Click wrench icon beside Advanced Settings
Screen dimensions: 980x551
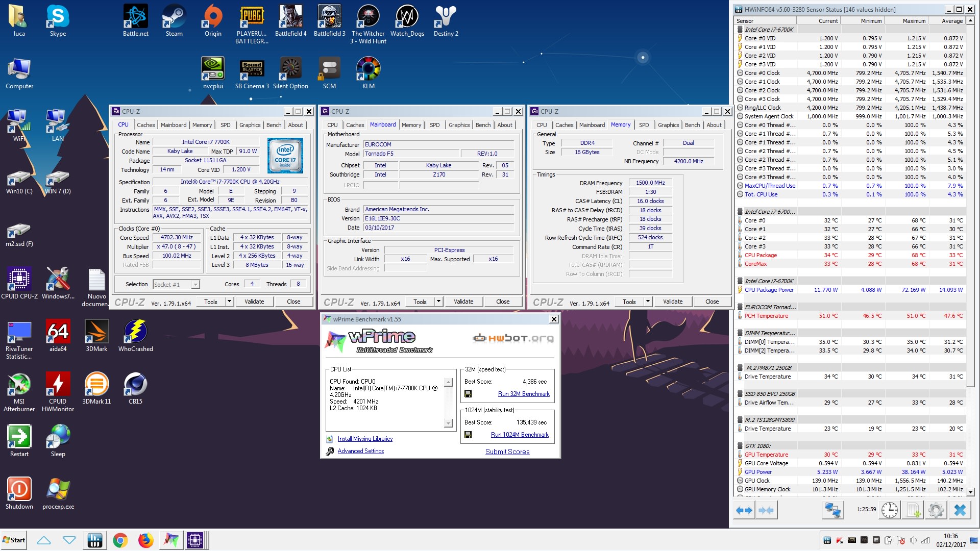pos(330,451)
